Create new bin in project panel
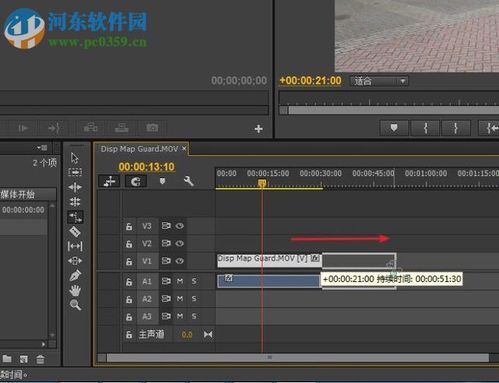The width and height of the screenshot is (499, 383). tap(7, 359)
